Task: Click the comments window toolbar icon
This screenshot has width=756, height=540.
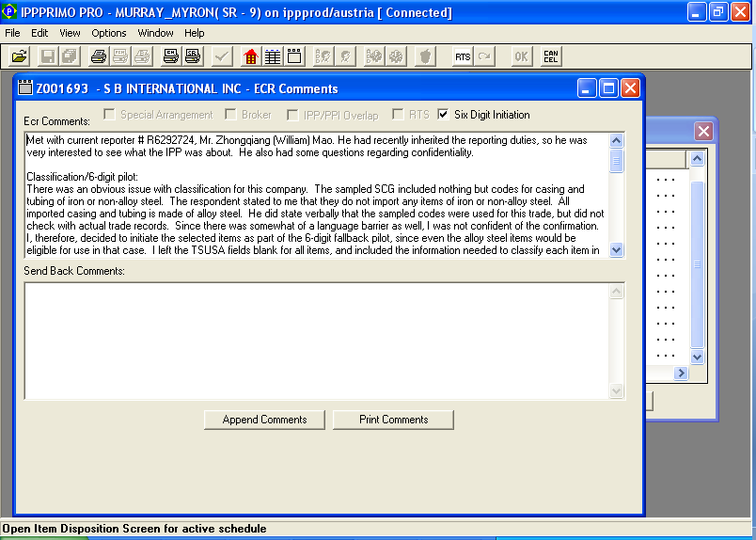Action: (294, 57)
